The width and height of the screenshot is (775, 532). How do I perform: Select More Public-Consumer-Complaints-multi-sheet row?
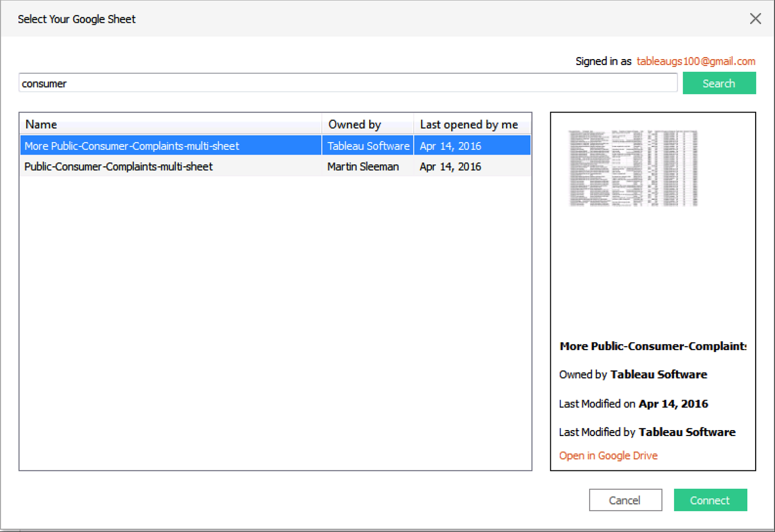[x=275, y=145]
